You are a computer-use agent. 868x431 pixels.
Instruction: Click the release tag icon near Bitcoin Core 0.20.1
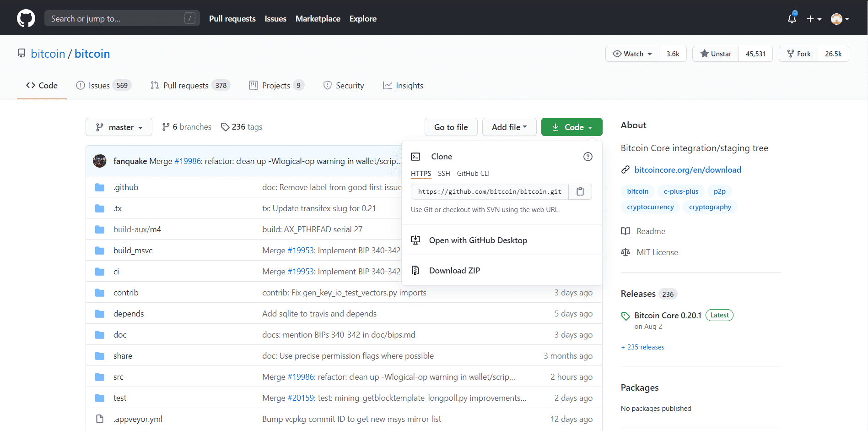625,316
